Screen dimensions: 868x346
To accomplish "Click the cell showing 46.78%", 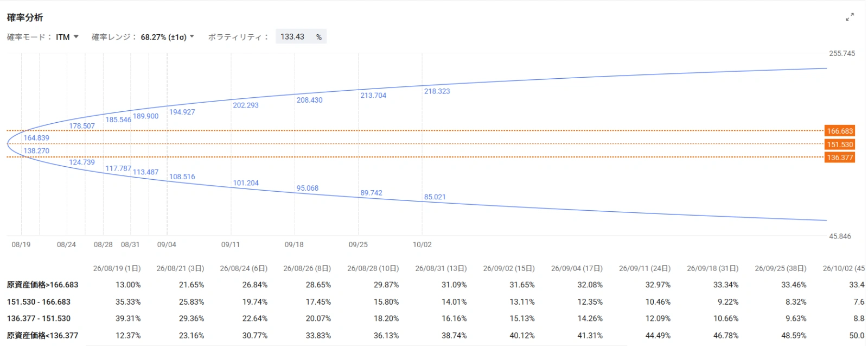I will (725, 335).
